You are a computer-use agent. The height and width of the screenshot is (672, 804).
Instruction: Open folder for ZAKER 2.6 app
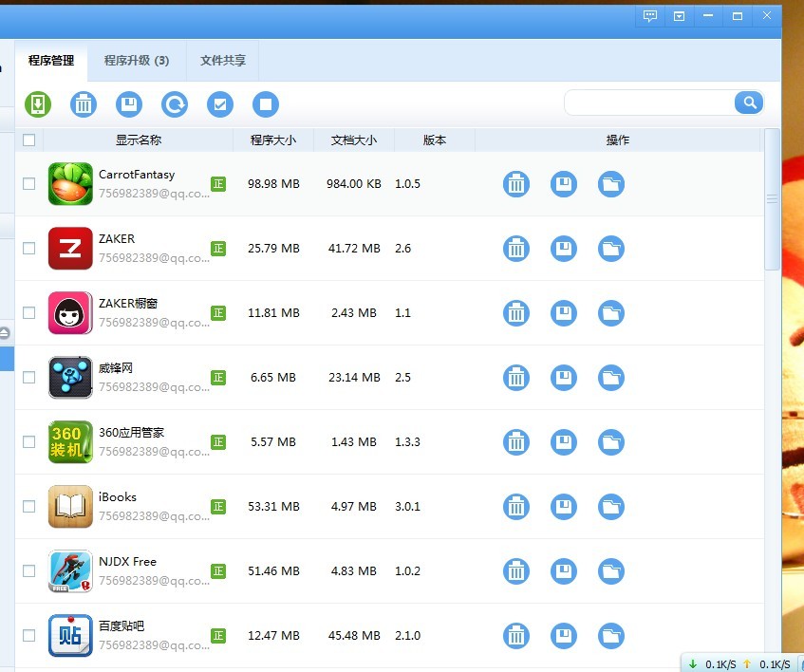(611, 249)
